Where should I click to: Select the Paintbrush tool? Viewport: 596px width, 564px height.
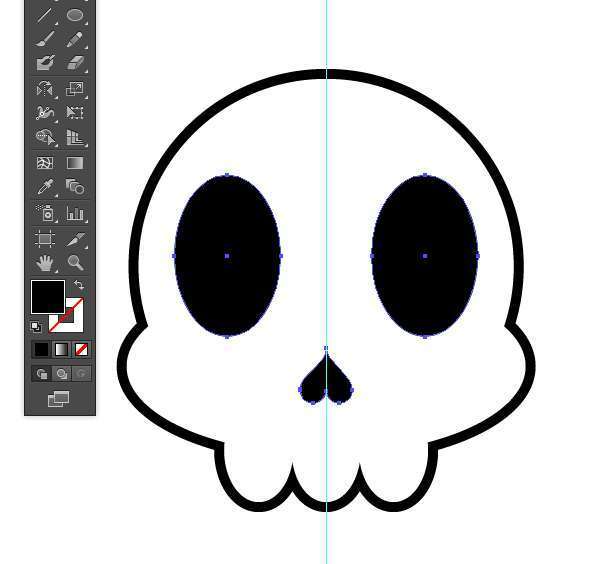45,39
